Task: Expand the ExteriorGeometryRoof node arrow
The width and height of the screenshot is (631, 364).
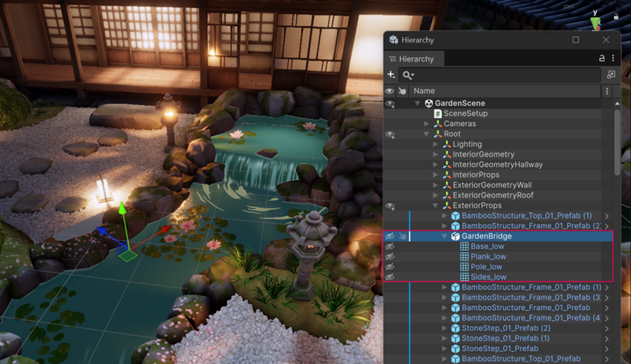Action: (x=436, y=195)
